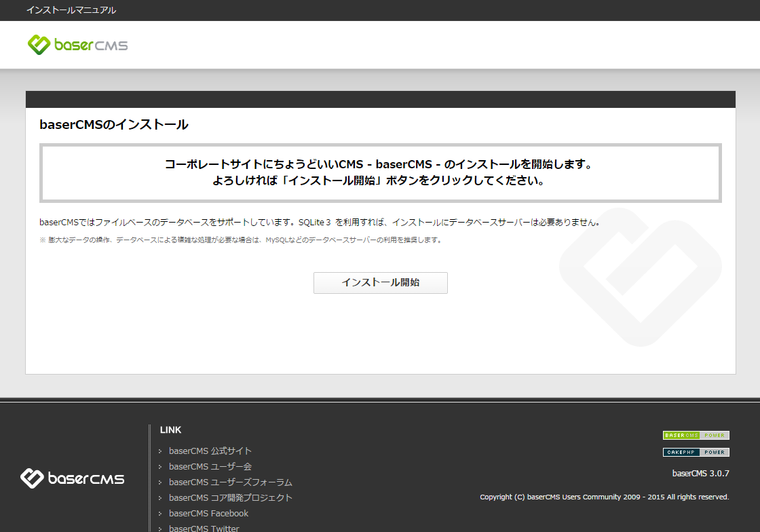
Task: Open the baserCMS 公式サイト link
Action: pos(210,451)
